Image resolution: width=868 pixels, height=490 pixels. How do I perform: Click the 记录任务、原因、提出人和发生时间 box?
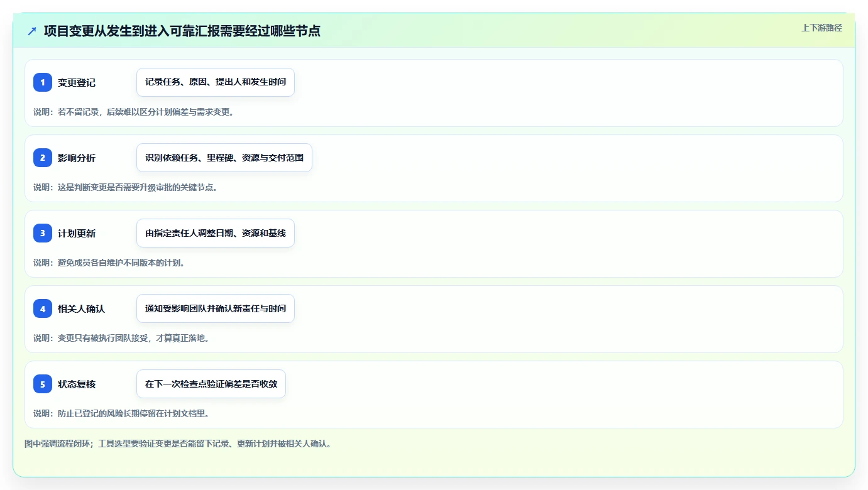pos(216,82)
